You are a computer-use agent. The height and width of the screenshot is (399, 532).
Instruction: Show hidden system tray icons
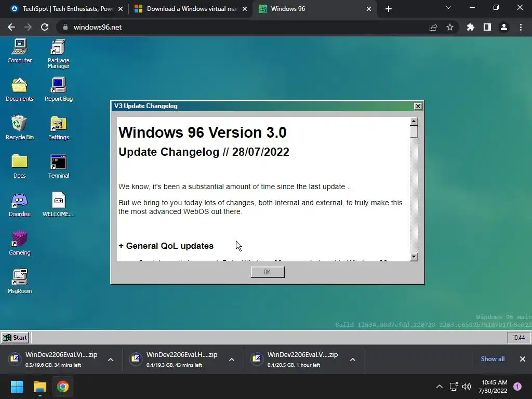pos(440,387)
